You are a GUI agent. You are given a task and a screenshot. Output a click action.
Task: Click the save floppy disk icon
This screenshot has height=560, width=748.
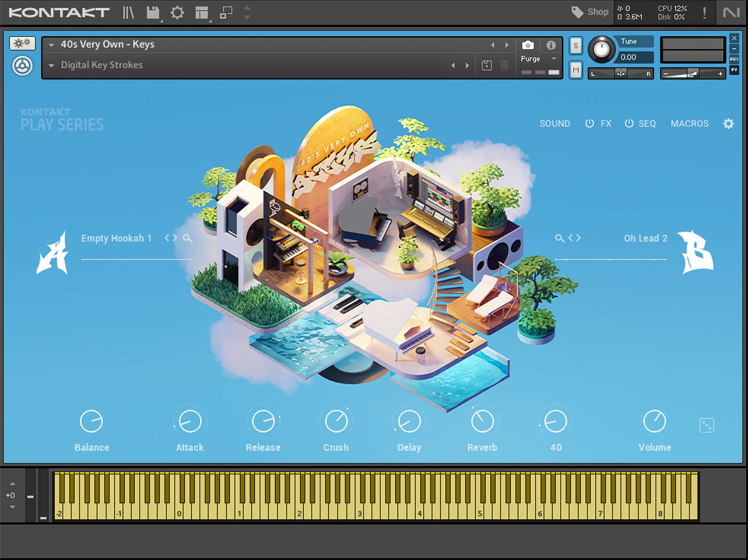point(153,13)
